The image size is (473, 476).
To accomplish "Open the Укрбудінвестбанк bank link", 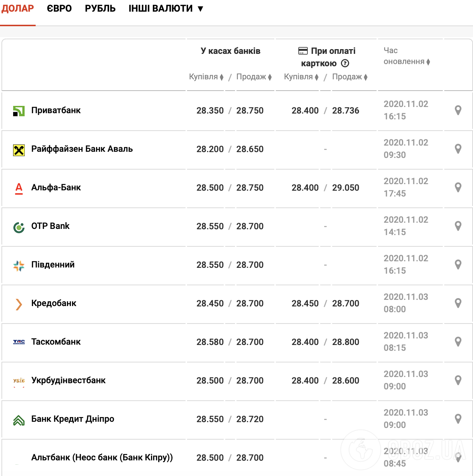I will (x=68, y=380).
